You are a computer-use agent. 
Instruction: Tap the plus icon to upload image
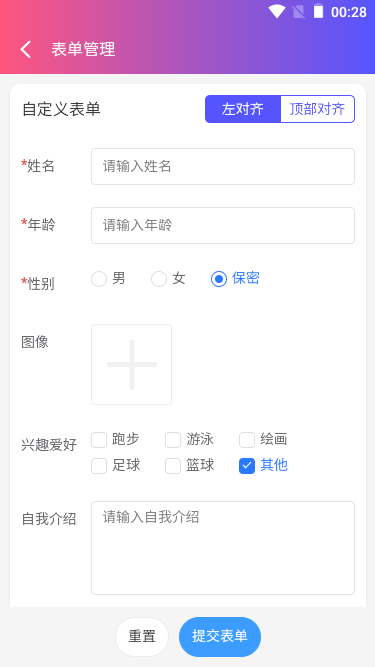point(131,365)
